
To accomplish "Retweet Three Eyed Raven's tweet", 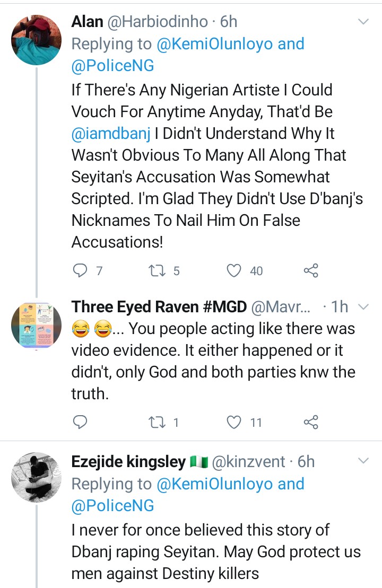I will [157, 422].
